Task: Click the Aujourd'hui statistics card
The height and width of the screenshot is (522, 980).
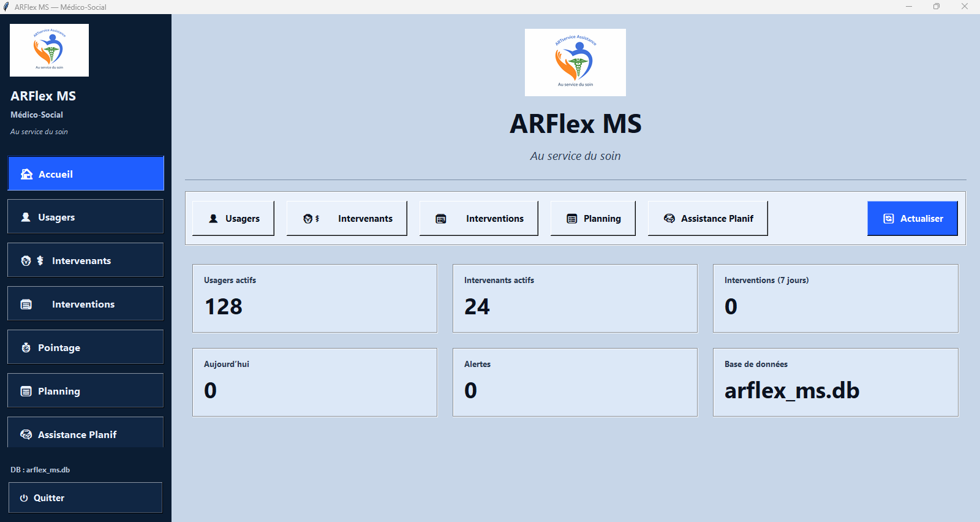Action: pos(315,382)
